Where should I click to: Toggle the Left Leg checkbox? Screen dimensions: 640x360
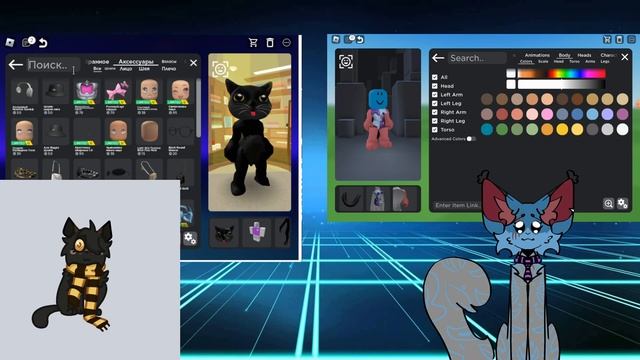435,103
